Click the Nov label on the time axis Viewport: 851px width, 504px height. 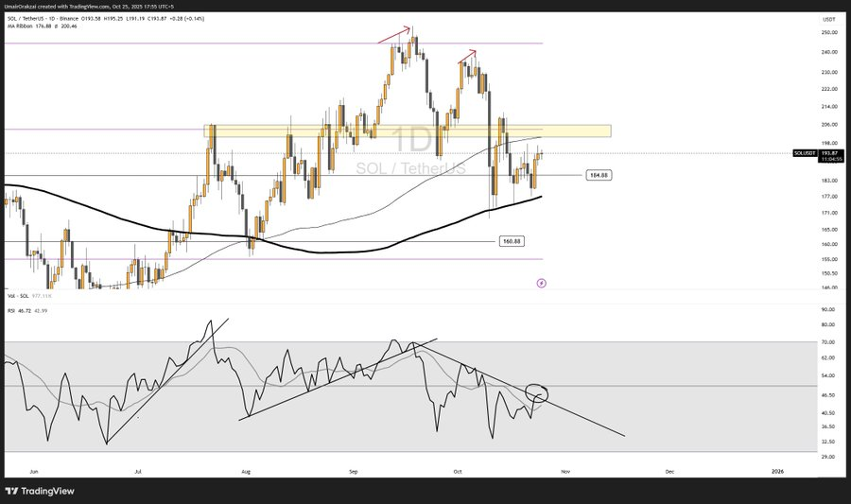coord(564,470)
